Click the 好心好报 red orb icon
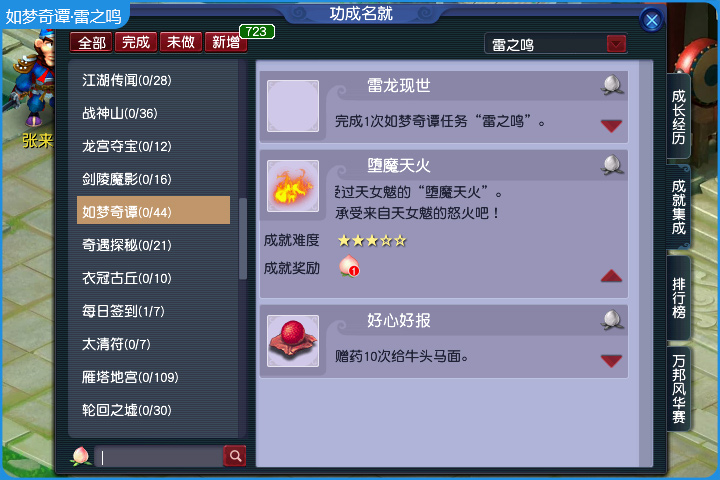Image resolution: width=720 pixels, height=480 pixels. [x=293, y=341]
